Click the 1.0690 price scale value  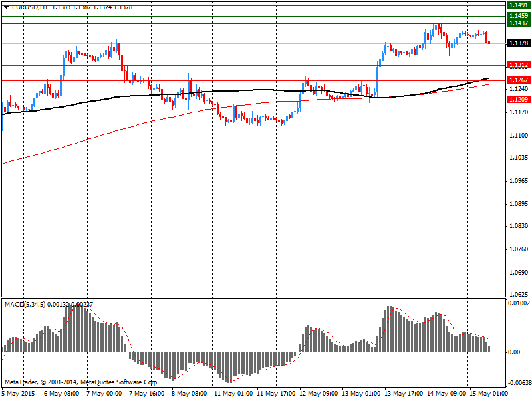click(x=519, y=273)
